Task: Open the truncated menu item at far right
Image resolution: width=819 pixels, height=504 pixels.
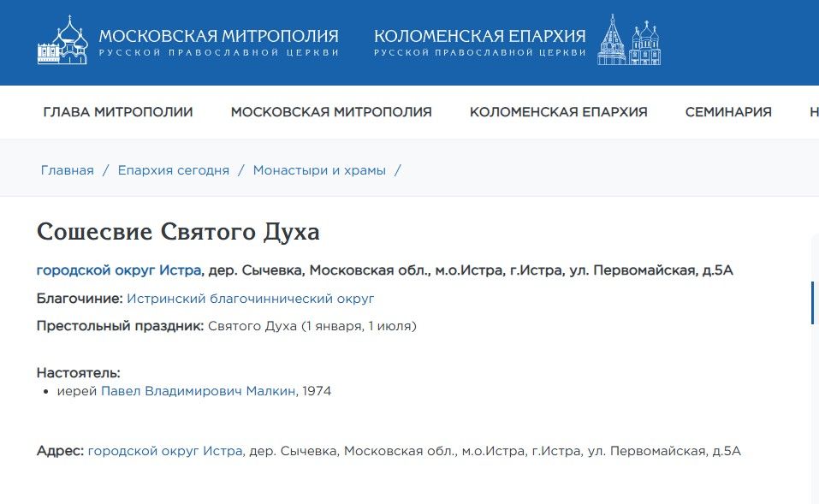Action: coord(813,112)
